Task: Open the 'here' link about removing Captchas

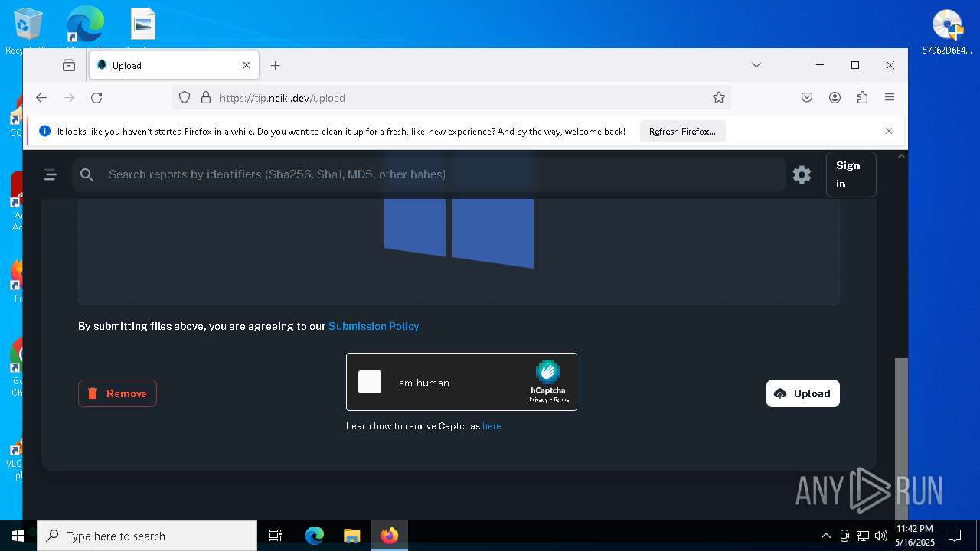Action: [x=492, y=426]
